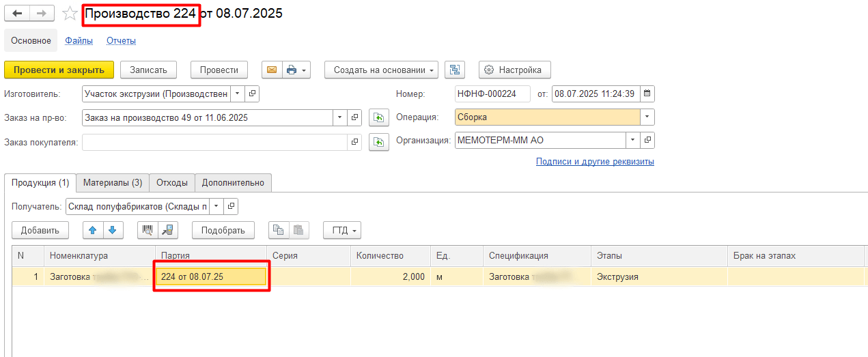The image size is (868, 357).
Task: Click the favorites star icon next to title
Action: (70, 14)
